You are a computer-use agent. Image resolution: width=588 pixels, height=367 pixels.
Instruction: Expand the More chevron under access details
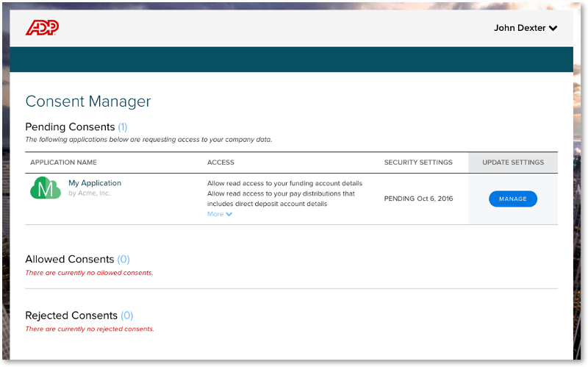coord(229,215)
